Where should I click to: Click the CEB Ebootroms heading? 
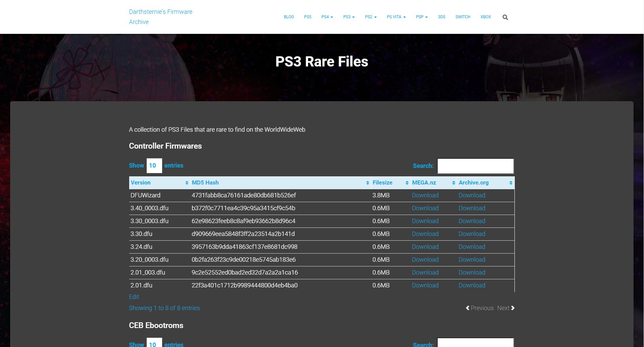point(156,325)
